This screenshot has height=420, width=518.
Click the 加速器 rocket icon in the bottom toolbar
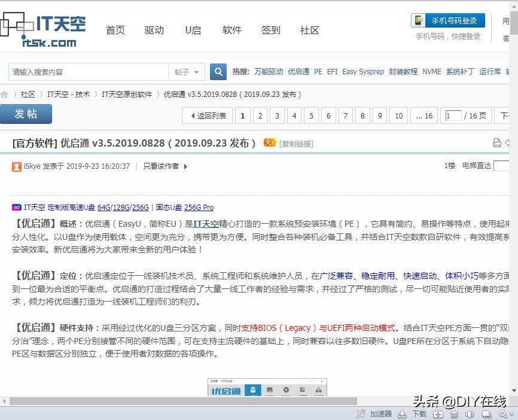(x=361, y=413)
